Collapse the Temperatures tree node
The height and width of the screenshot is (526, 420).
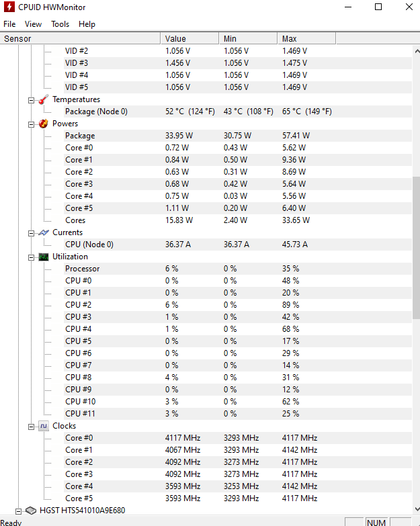click(x=31, y=100)
